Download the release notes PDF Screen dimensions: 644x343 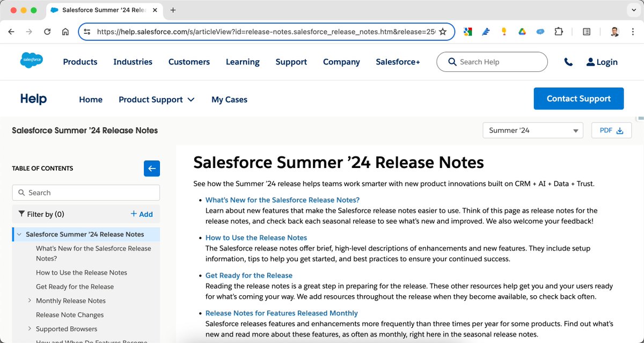[x=611, y=130]
